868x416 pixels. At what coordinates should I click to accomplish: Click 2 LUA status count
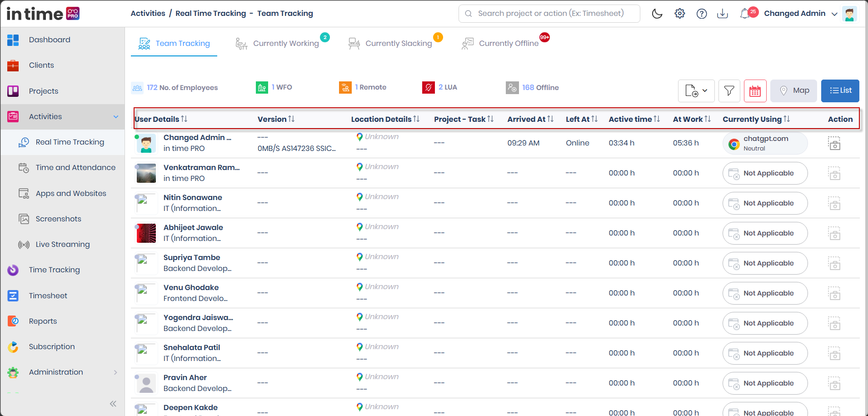(x=439, y=87)
